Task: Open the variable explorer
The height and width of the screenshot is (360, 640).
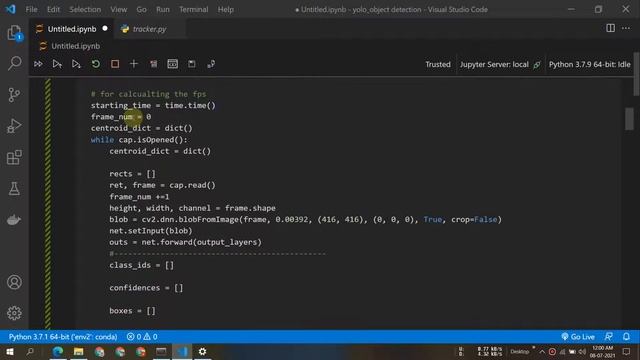Action: pos(173,64)
